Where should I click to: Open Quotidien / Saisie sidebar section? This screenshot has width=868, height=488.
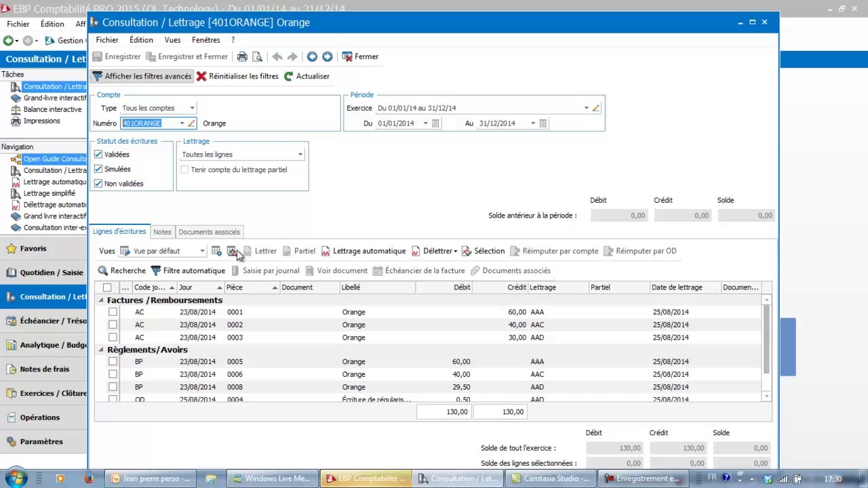(43, 272)
